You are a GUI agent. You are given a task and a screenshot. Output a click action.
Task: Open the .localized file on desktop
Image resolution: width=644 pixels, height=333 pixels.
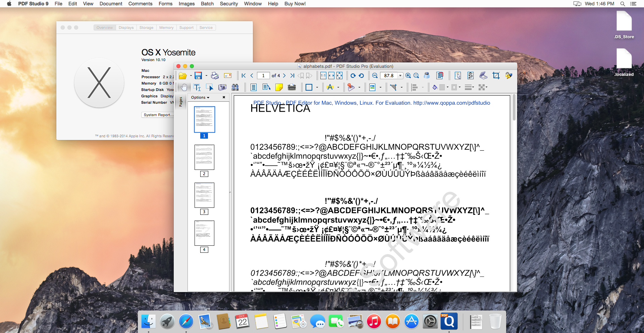624,63
